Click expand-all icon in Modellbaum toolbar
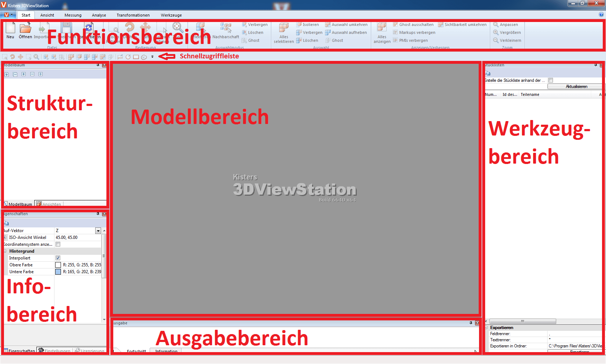The height and width of the screenshot is (364, 606). point(6,75)
